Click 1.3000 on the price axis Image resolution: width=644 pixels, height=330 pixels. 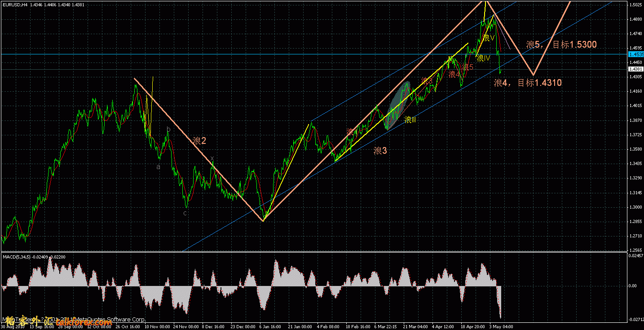[635, 207]
